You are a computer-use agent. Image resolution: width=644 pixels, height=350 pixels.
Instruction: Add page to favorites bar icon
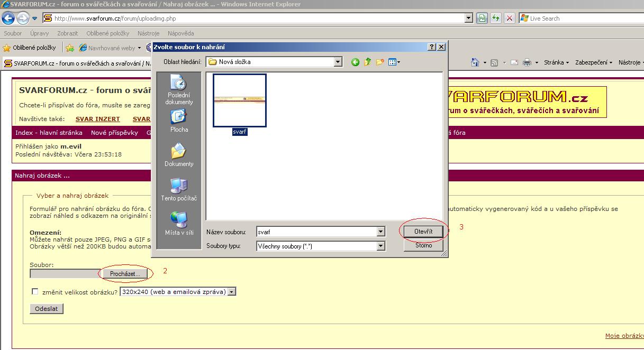70,48
